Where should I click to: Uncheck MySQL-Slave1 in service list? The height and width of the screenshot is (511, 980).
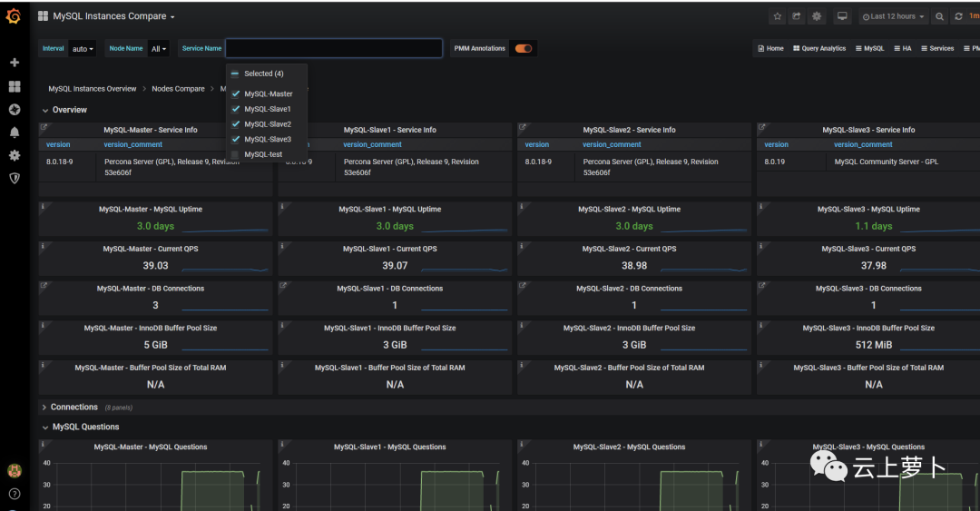(236, 109)
